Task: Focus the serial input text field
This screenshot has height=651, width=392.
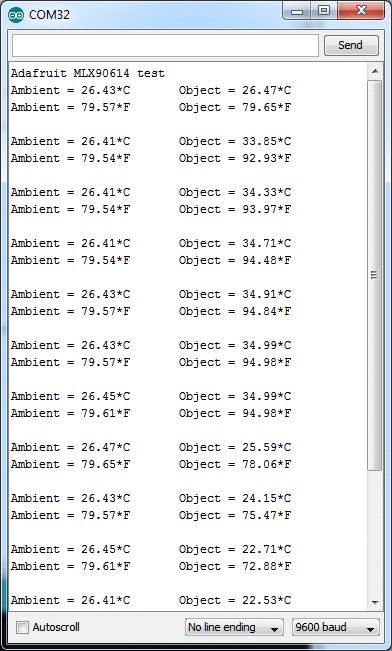Action: coord(165,45)
